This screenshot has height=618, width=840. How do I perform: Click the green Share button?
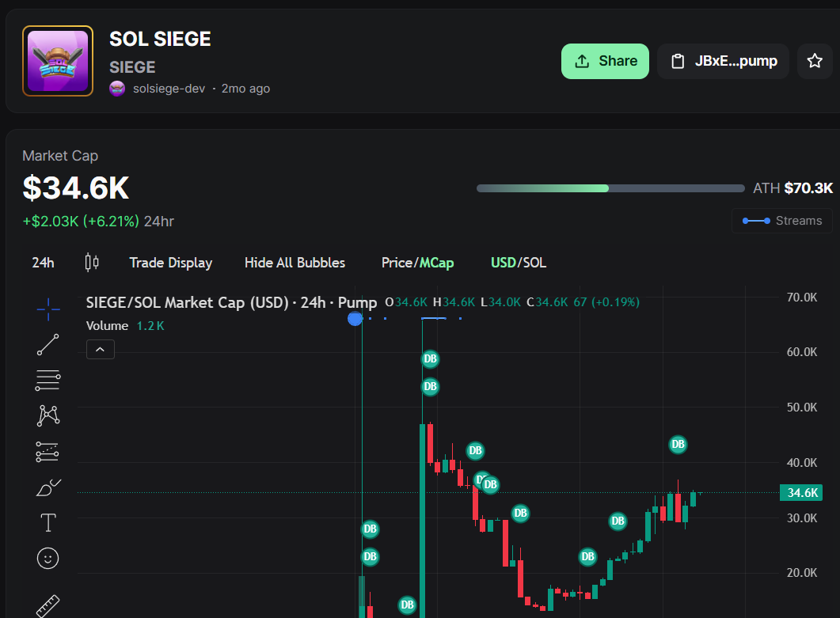point(605,61)
